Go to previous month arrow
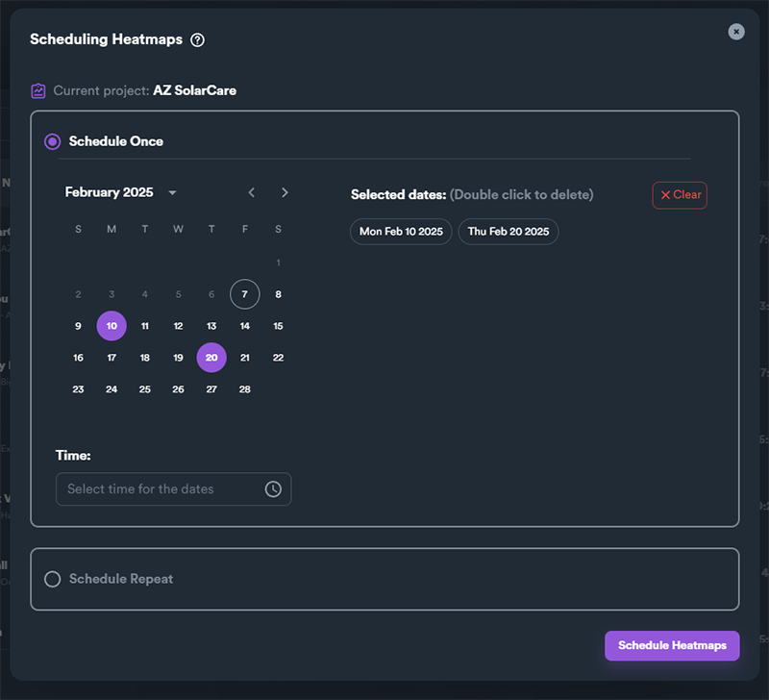This screenshot has width=769, height=700. coord(252,192)
